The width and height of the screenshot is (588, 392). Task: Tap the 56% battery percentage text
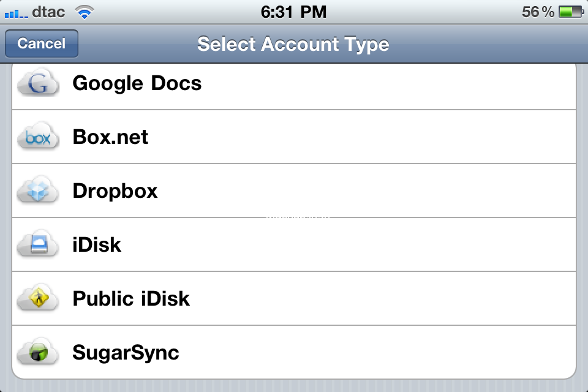point(538,12)
